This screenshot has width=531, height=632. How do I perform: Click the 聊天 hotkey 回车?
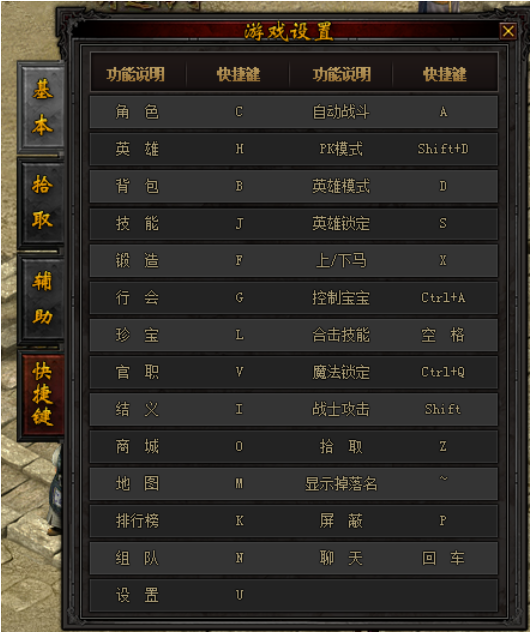pyautogui.click(x=443, y=558)
